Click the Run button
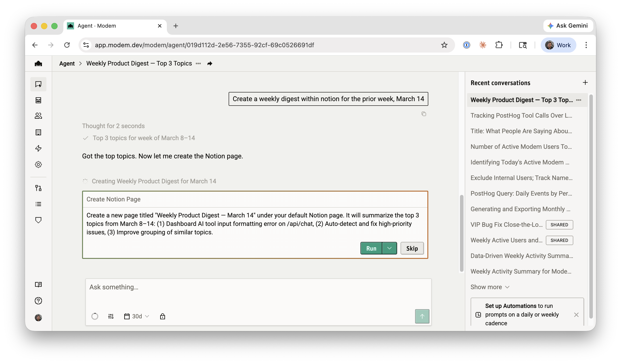 tap(371, 248)
